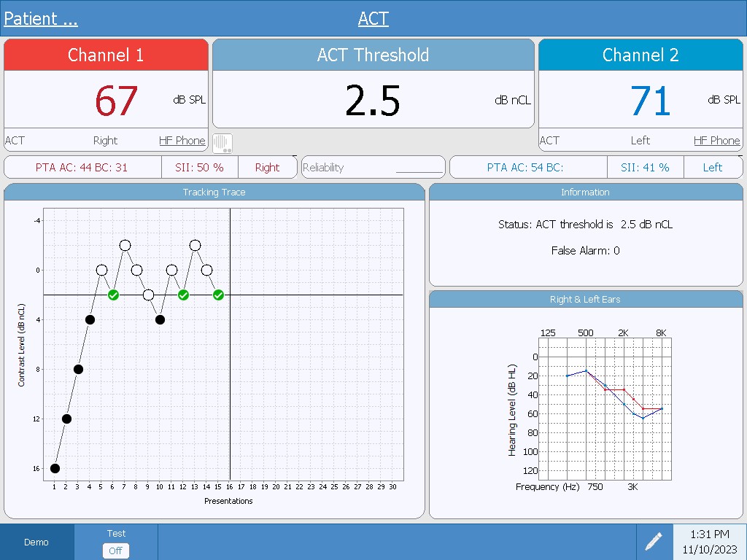
Task: Click the talk-forward speaker icon
Action: [222, 144]
